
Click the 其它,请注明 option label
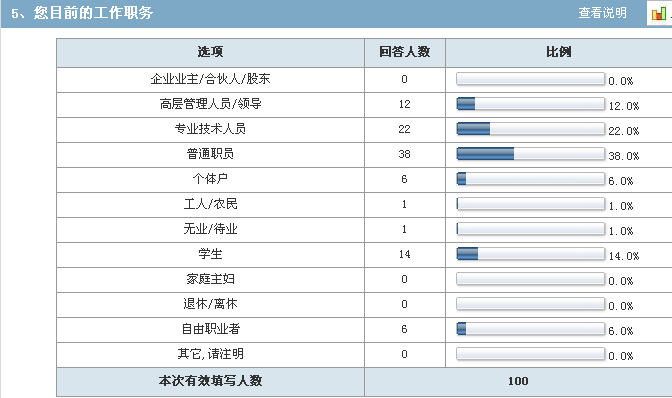click(210, 354)
